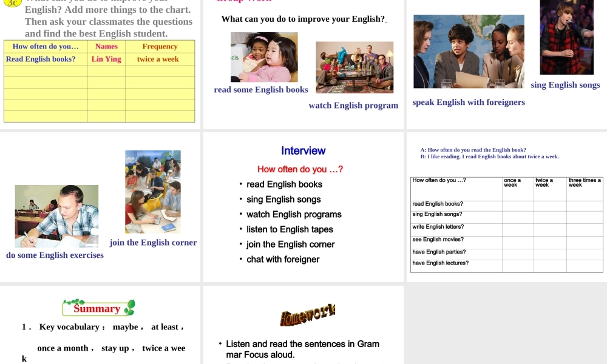Click the 'Key vocabulary' summary line
Image resolution: width=607 pixels, height=364 pixels.
[x=103, y=327]
